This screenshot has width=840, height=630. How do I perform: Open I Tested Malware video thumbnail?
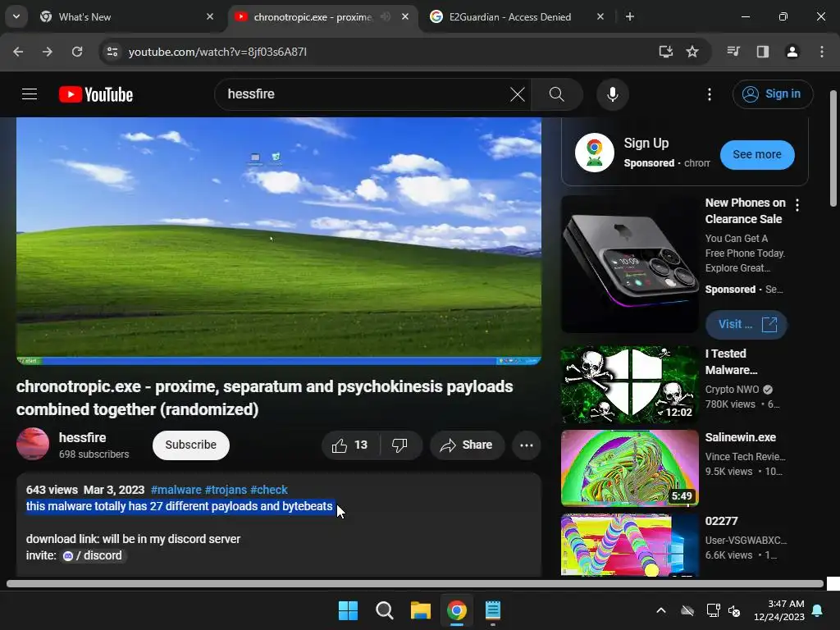click(629, 384)
